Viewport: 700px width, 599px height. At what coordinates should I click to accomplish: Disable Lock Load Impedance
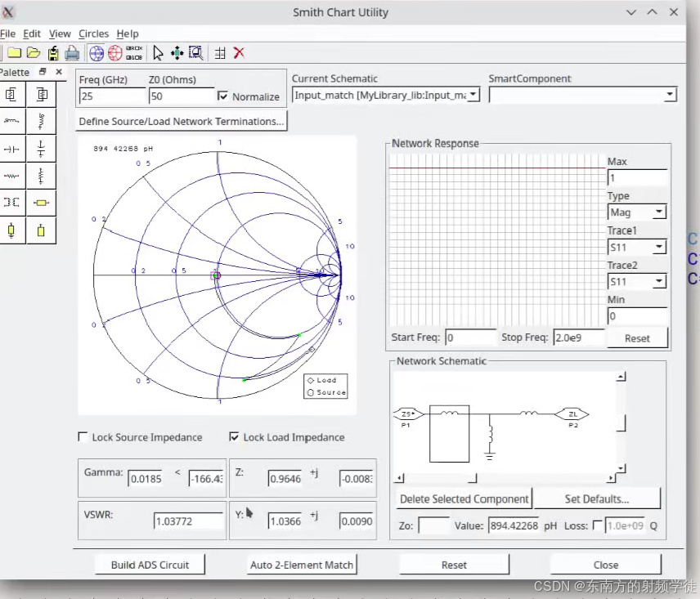pyautogui.click(x=234, y=436)
